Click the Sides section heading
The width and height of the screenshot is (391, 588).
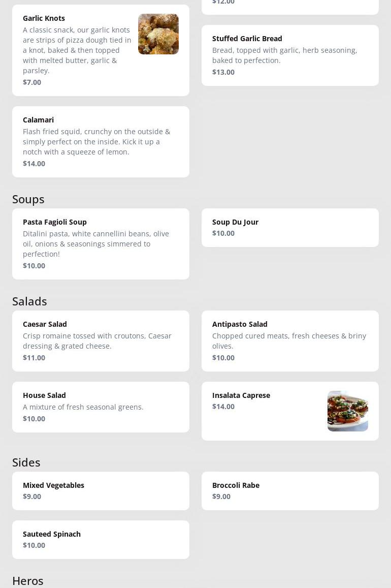(x=26, y=462)
